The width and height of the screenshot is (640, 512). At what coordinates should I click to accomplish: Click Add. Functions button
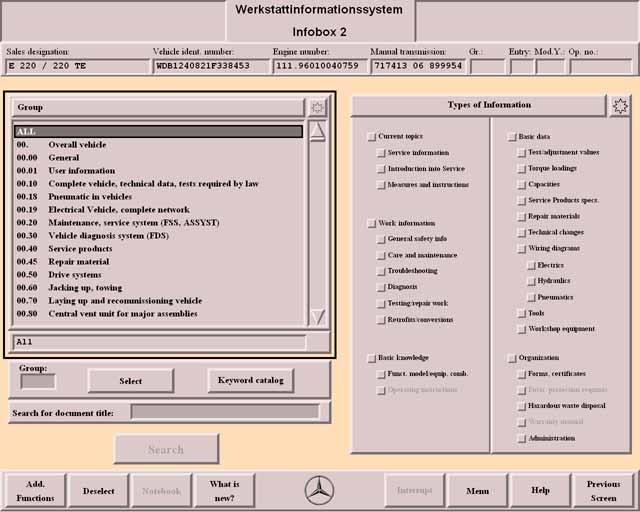point(35,491)
